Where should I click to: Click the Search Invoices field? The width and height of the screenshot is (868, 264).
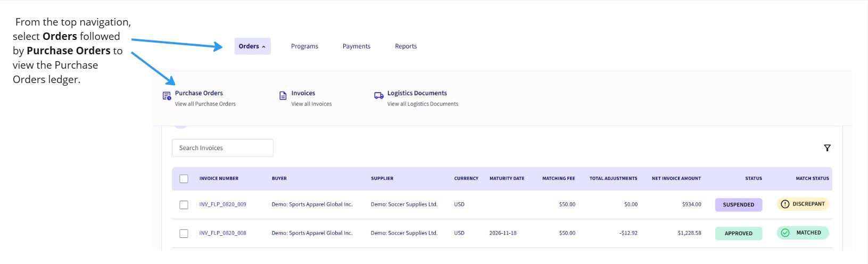click(222, 148)
